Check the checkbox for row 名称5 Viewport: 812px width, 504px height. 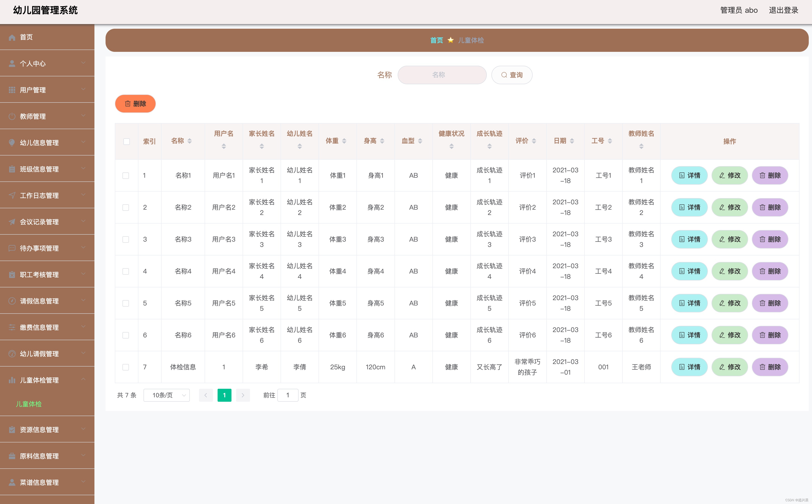tap(126, 303)
